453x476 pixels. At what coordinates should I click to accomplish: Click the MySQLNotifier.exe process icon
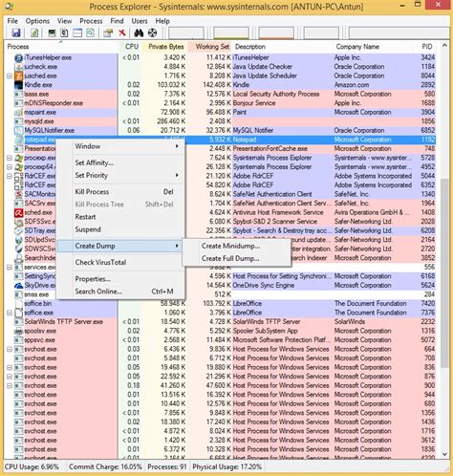pos(19,131)
